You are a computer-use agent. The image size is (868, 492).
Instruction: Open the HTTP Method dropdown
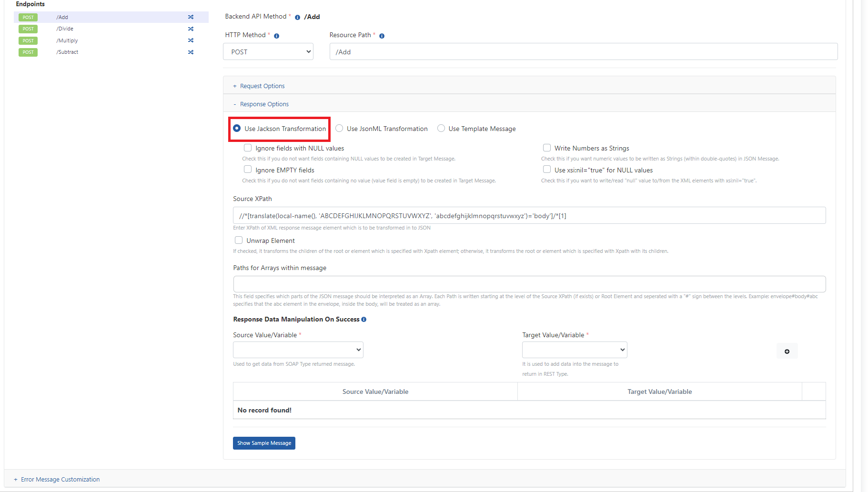[x=268, y=52]
